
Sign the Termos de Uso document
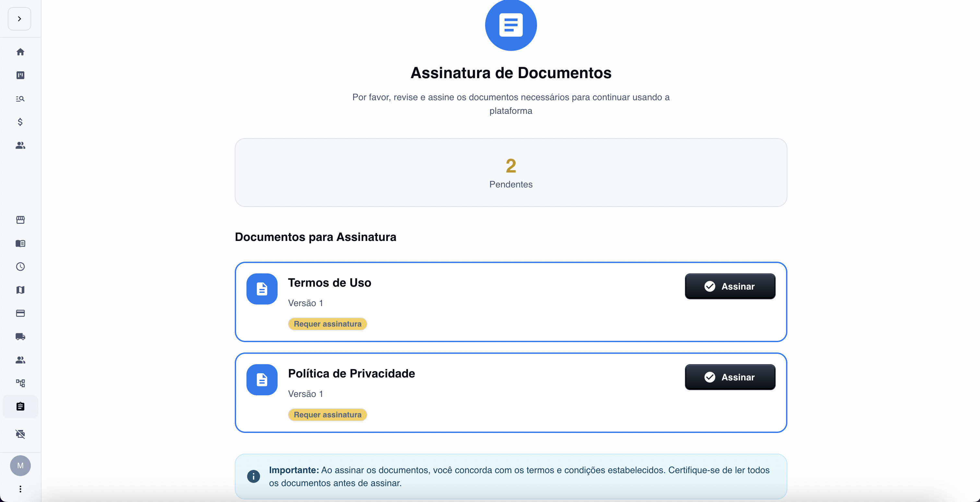729,286
